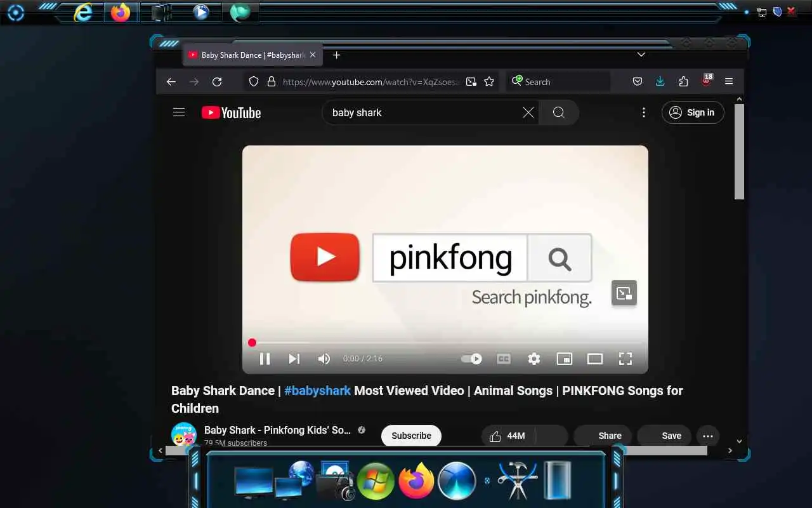
Task: Pause the video
Action: coord(265,359)
